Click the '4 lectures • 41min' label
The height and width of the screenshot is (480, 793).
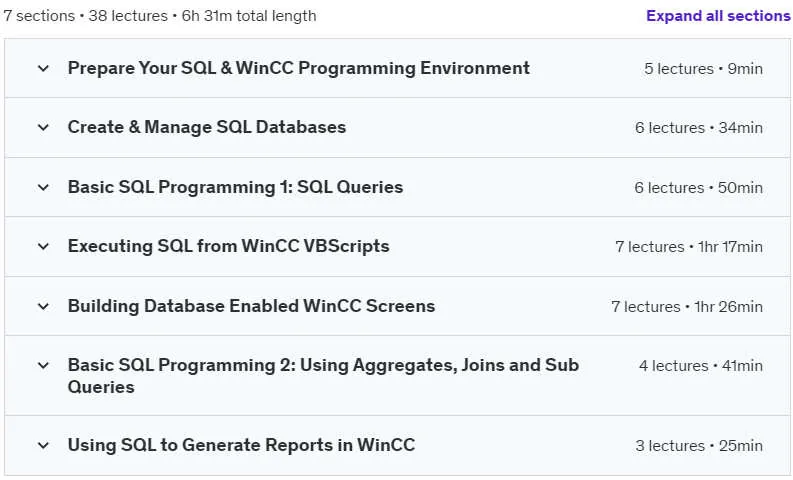pos(700,366)
